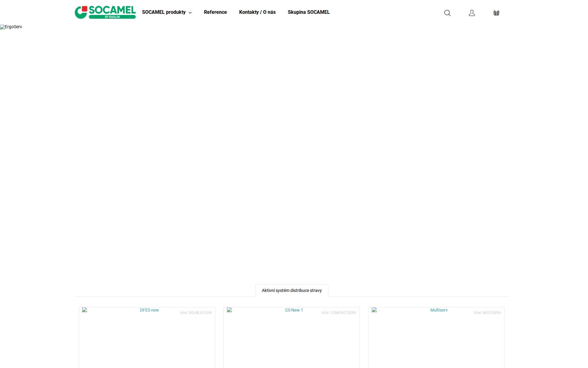Open the Kontakty / O nás page
This screenshot has width=588, height=368.
257,12
